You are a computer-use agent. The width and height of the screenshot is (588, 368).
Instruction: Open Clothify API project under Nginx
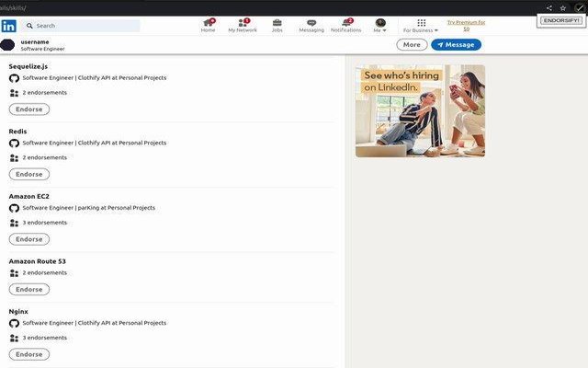coord(94,323)
